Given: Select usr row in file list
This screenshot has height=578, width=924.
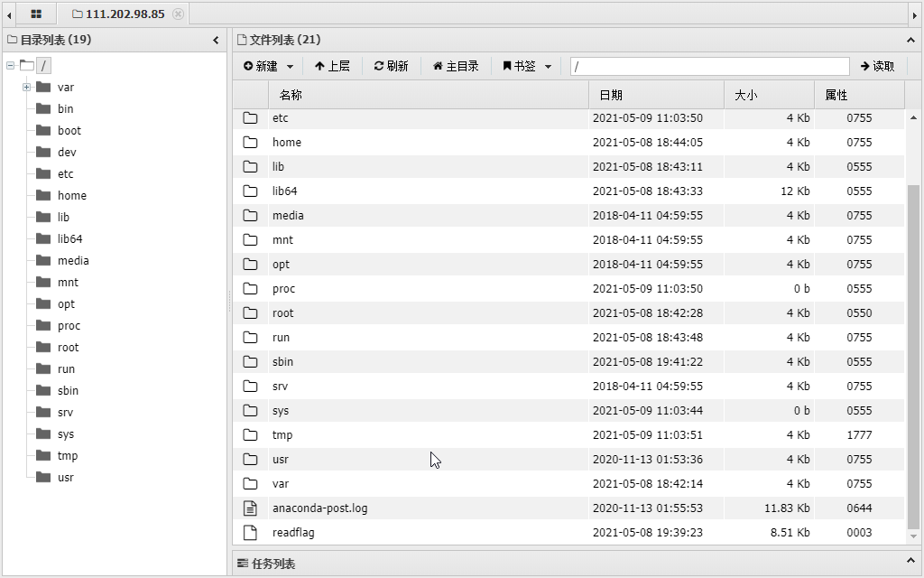Looking at the screenshot, I should pos(568,460).
